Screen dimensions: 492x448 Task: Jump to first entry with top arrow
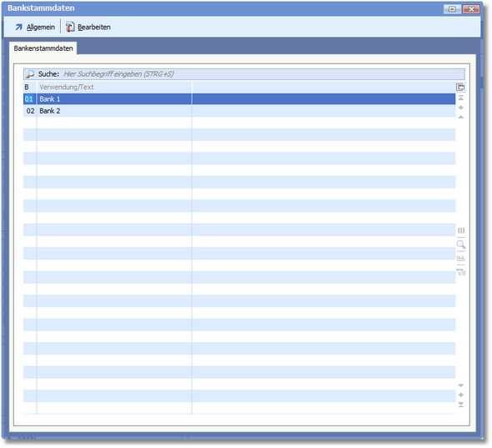(x=460, y=98)
